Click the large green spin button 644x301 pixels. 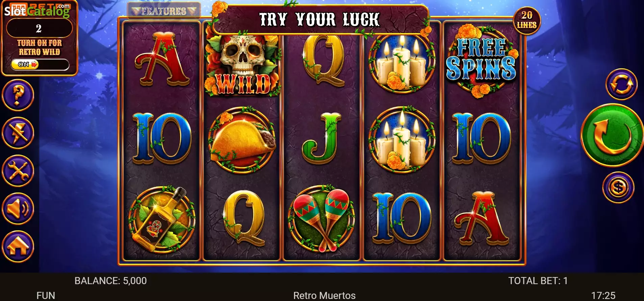pos(612,135)
